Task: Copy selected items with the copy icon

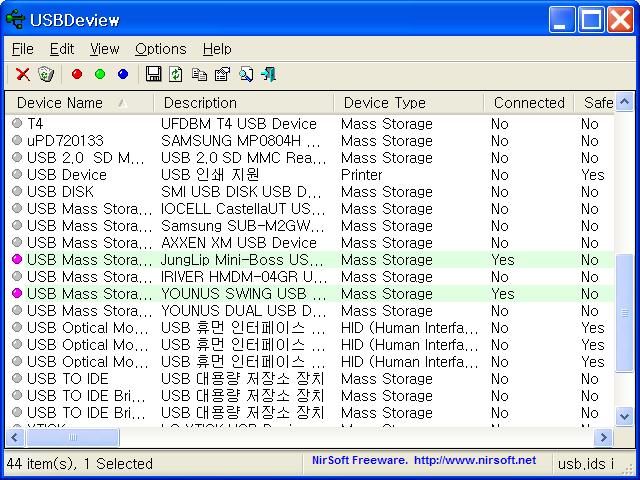Action: pyautogui.click(x=199, y=74)
